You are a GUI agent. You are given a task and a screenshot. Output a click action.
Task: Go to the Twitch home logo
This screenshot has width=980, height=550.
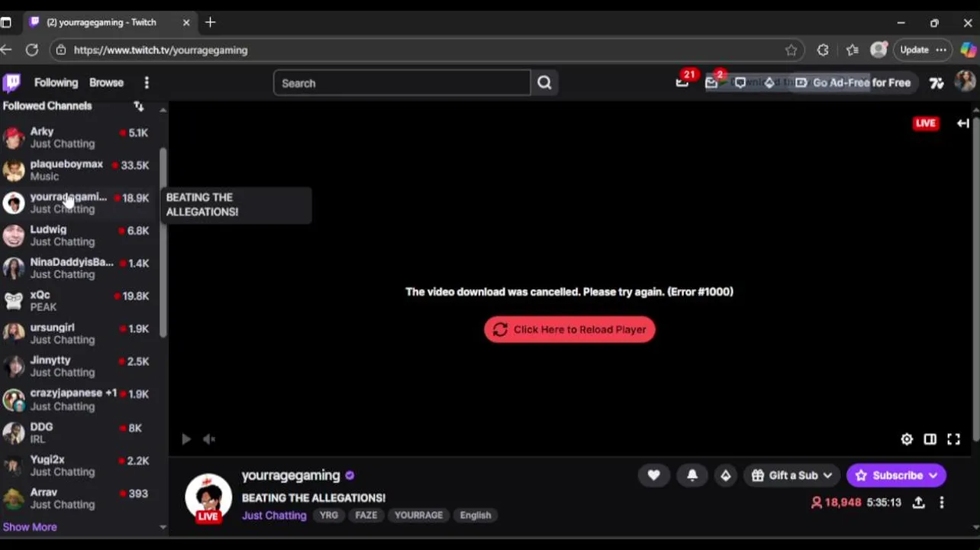point(11,82)
